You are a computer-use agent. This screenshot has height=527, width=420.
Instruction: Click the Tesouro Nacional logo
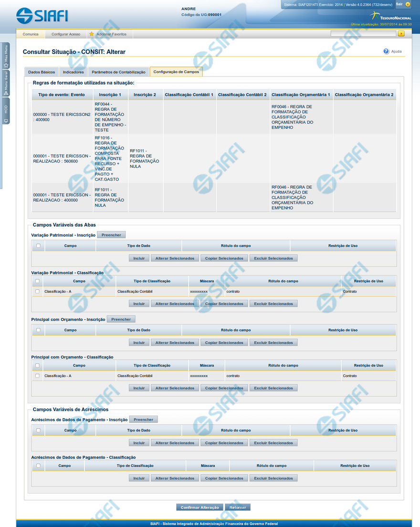pyautogui.click(x=393, y=17)
